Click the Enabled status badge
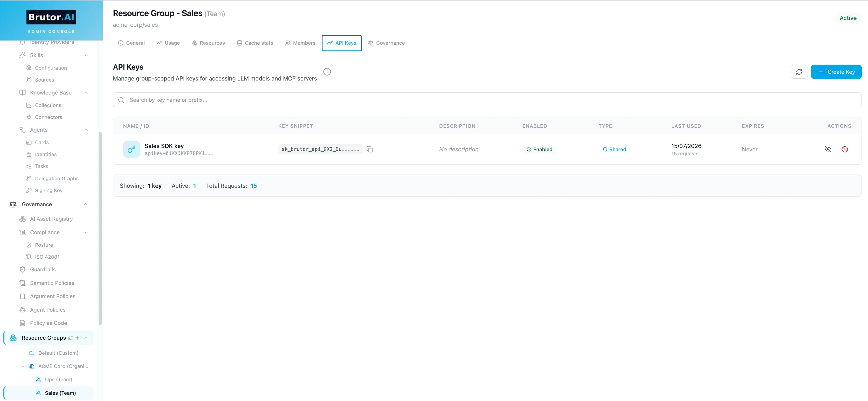Viewport: 868px width, 401px height. coord(539,149)
